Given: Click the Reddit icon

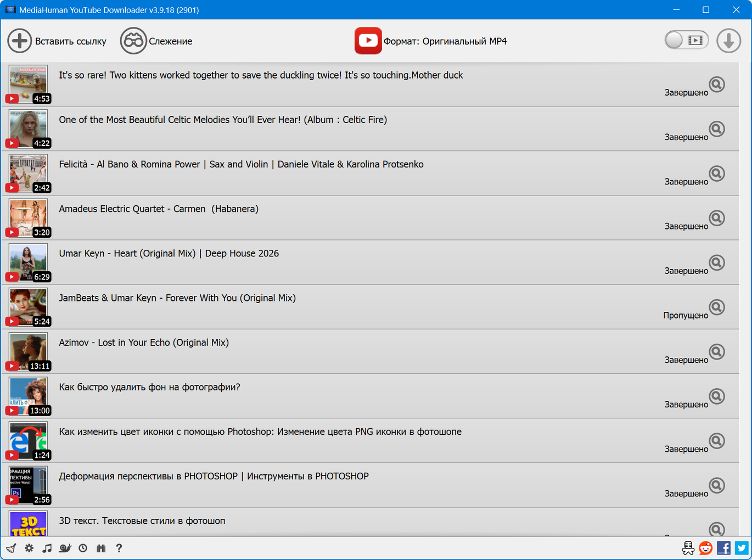Looking at the screenshot, I should tap(706, 548).
